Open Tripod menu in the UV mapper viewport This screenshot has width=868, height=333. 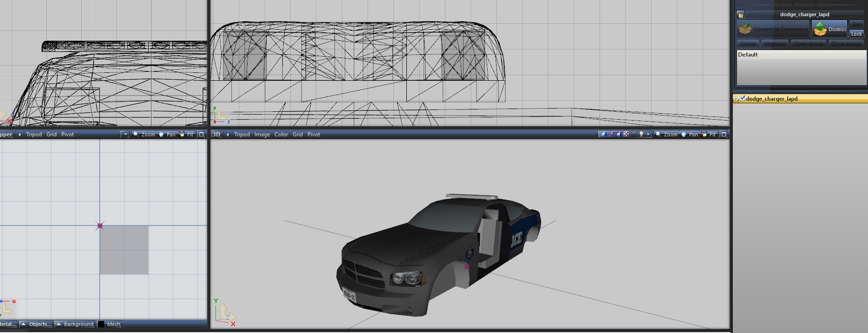point(34,134)
